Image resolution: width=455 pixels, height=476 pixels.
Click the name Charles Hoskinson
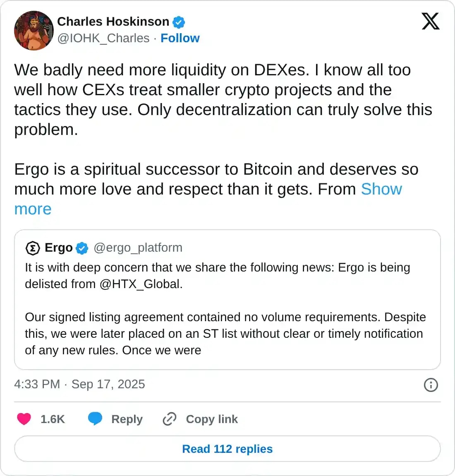(x=113, y=22)
